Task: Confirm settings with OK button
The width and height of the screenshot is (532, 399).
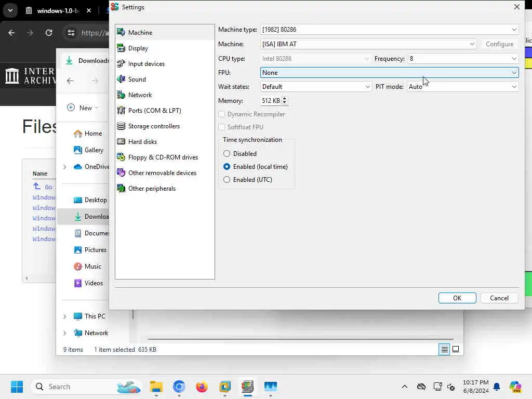Action: 457,298
